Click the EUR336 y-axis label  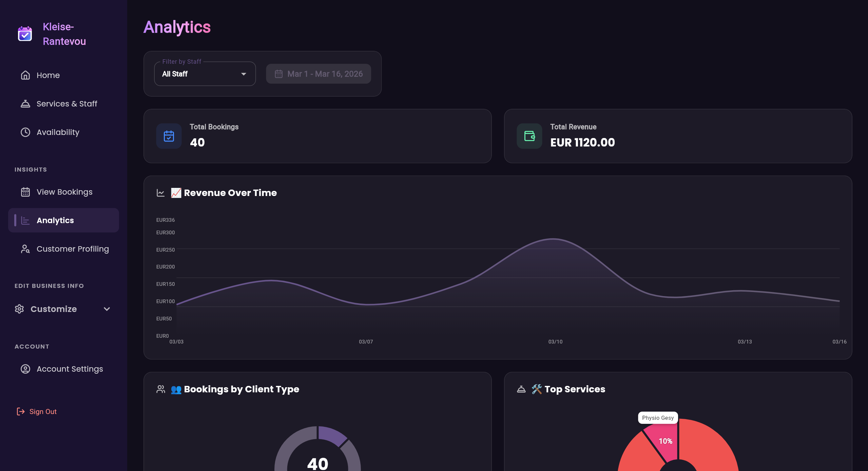point(166,220)
